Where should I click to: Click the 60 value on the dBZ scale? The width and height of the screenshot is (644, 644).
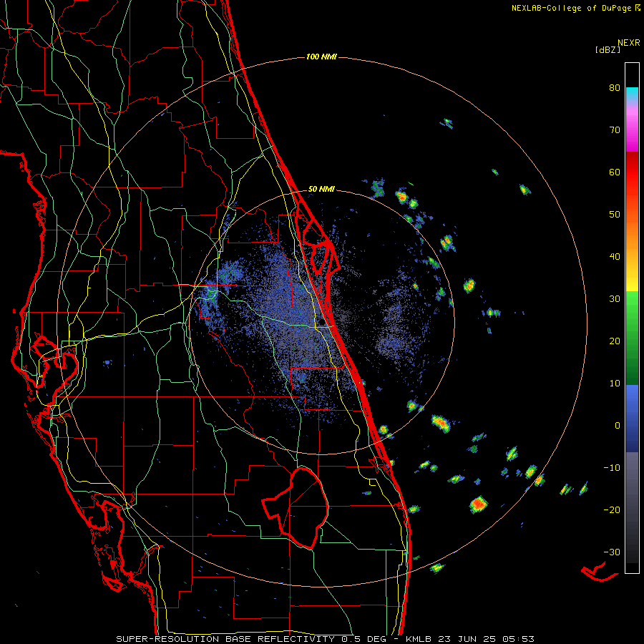tap(615, 172)
